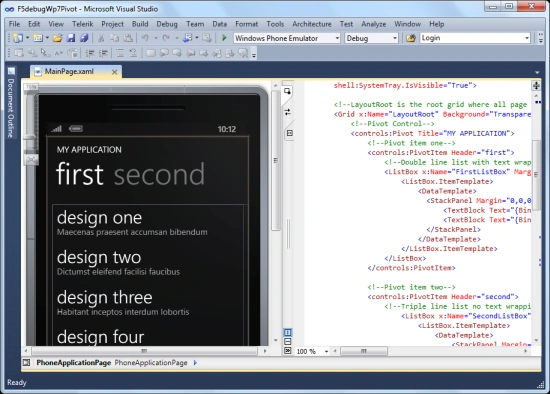Open Windows Phone Emulator target dropdown
The width and height of the screenshot is (550, 394).
click(337, 38)
